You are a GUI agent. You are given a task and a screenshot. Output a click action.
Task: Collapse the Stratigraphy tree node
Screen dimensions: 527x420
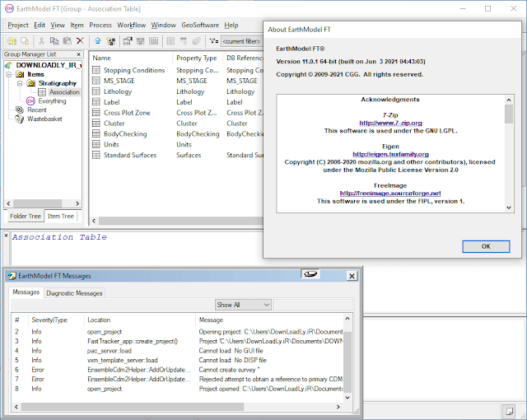tap(20, 83)
